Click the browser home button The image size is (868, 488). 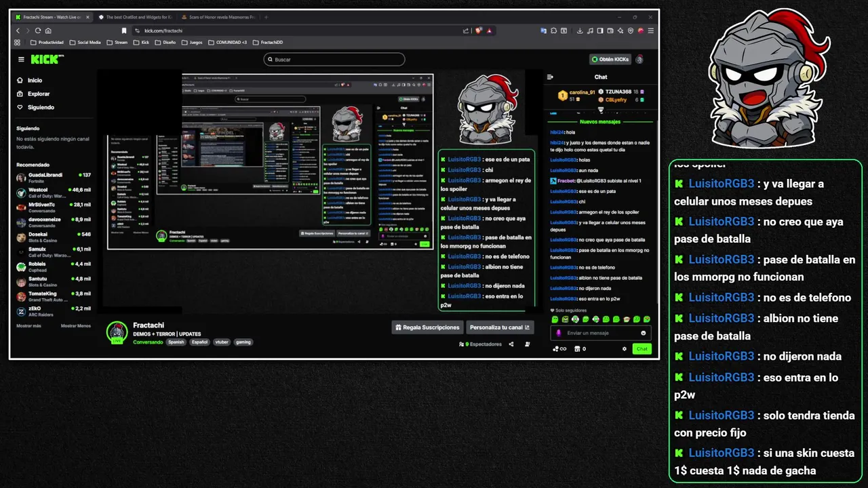(x=48, y=30)
